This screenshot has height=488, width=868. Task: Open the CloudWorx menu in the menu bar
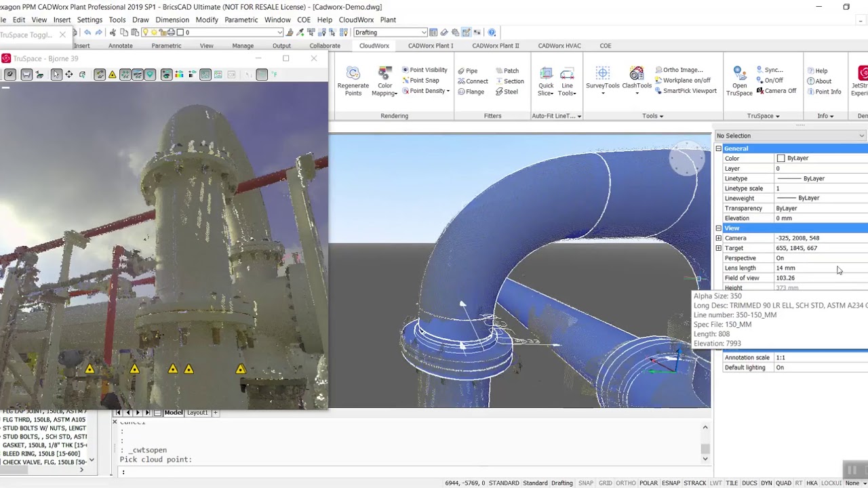click(356, 20)
